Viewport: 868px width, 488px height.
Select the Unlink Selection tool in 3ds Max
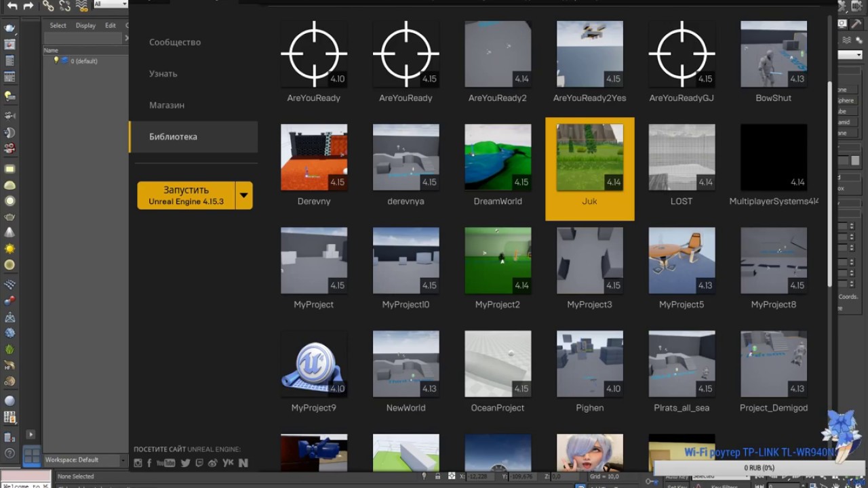click(x=64, y=5)
